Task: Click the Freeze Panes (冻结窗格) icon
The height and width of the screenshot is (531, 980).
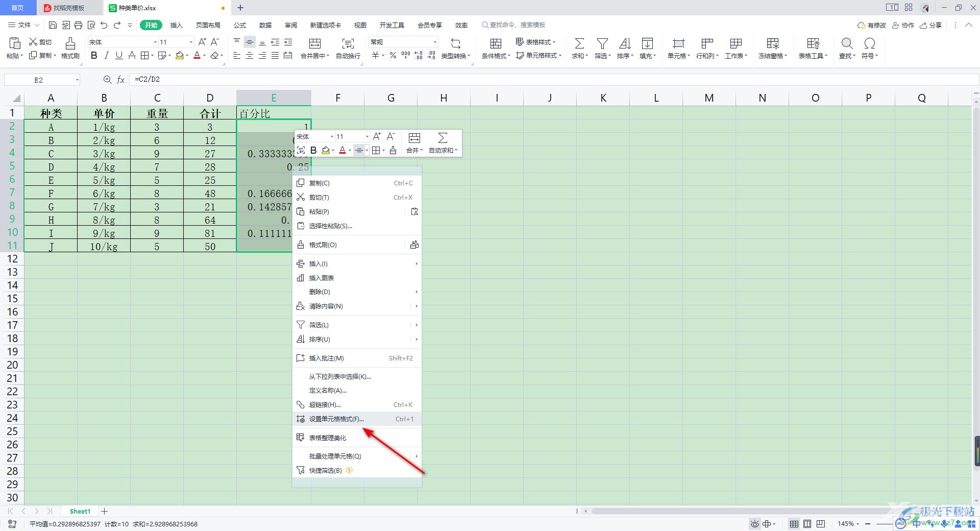Action: point(773,43)
